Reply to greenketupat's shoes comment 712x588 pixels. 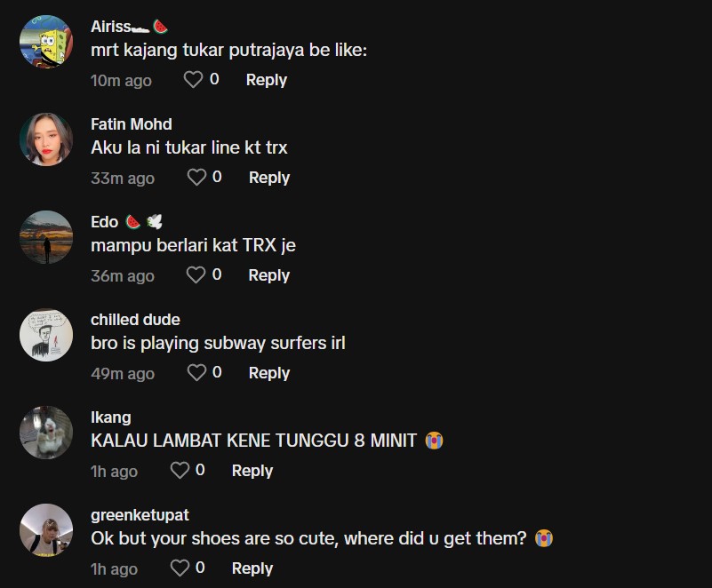click(x=252, y=568)
